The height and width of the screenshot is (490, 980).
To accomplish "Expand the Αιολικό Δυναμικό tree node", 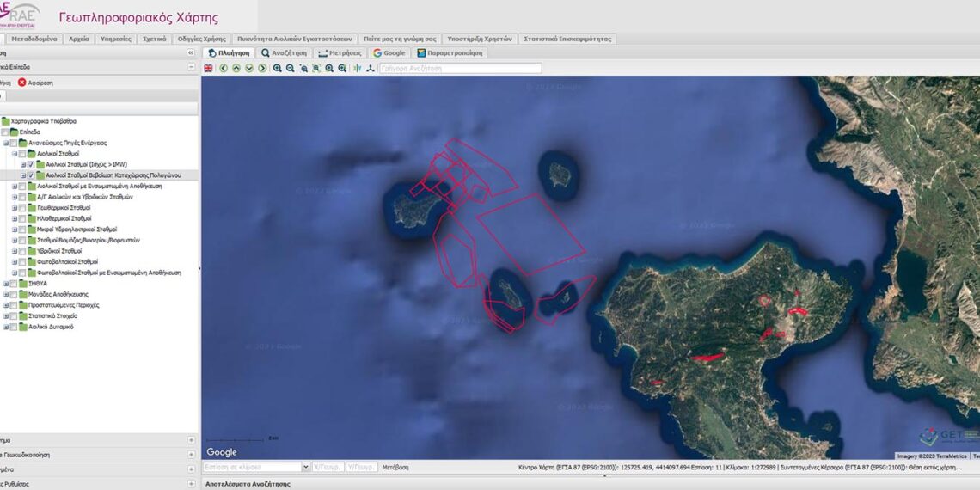I will click(6, 327).
